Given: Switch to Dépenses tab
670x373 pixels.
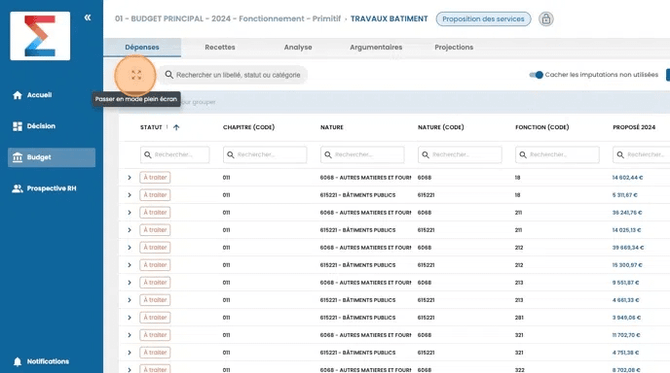Looking at the screenshot, I should (x=142, y=47).
